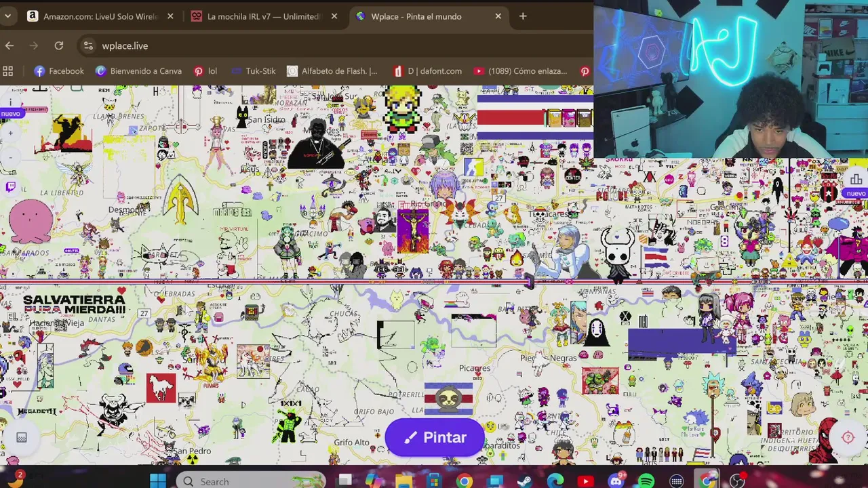Go back in browser history

9,45
